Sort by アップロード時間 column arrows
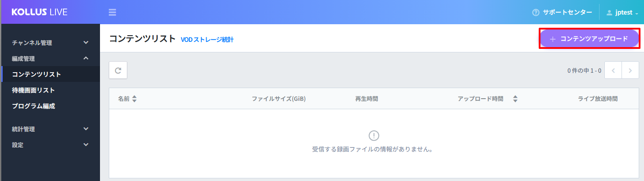The width and height of the screenshot is (644, 181). (x=515, y=99)
